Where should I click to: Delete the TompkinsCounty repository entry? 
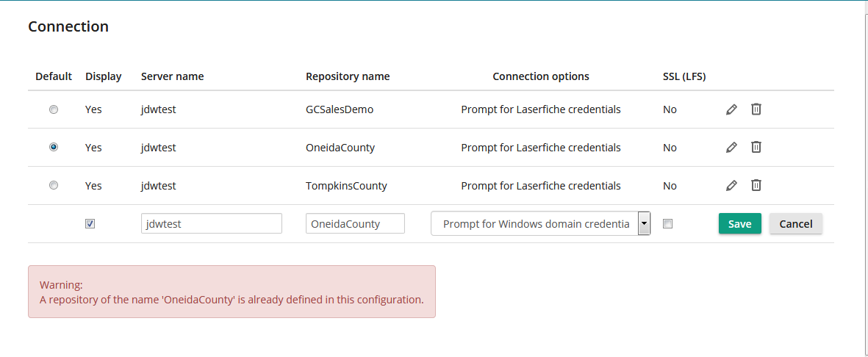coord(756,185)
